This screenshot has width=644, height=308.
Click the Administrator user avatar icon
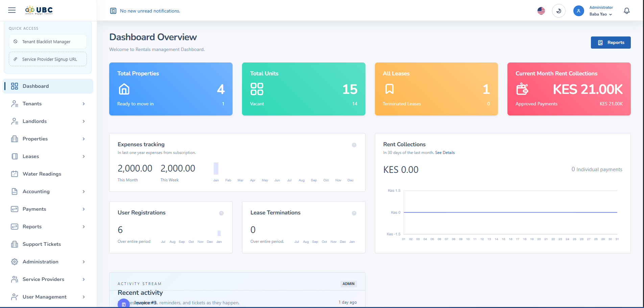tap(579, 10)
